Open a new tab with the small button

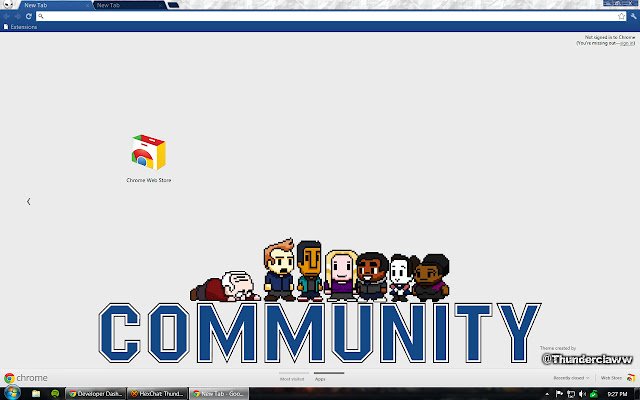click(x=173, y=5)
